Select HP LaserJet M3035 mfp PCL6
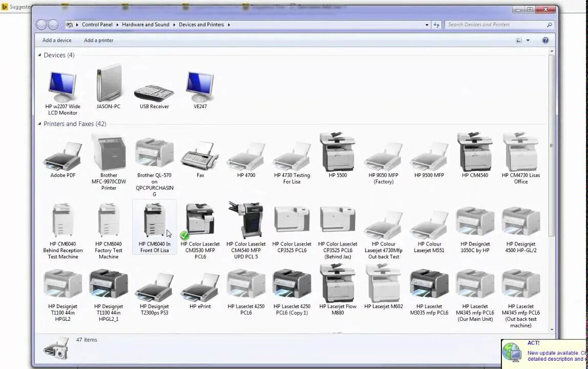Image resolution: width=588 pixels, height=369 pixels. click(x=429, y=292)
